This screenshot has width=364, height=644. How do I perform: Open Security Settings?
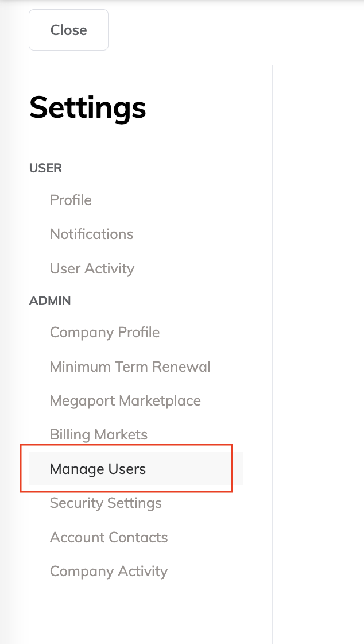click(106, 503)
